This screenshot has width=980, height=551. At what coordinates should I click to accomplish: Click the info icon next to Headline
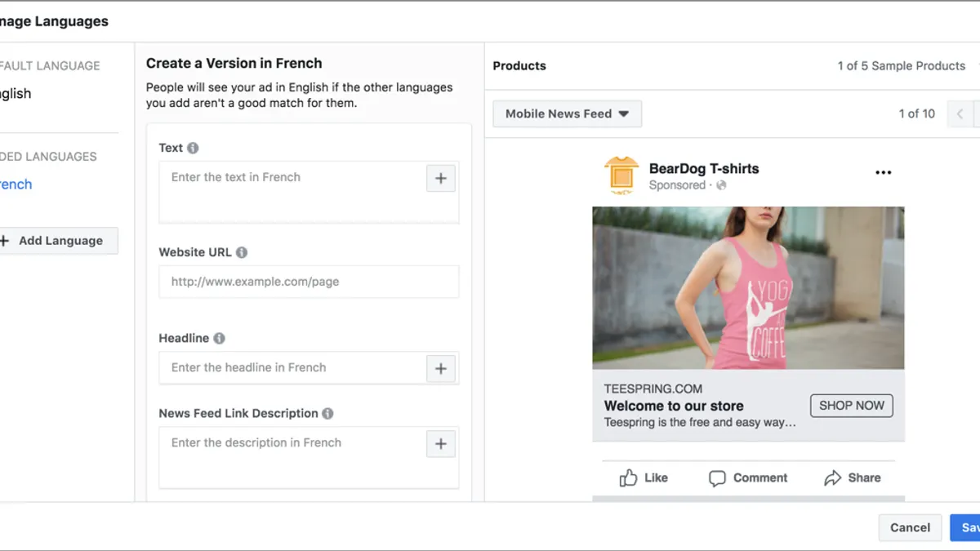219,338
